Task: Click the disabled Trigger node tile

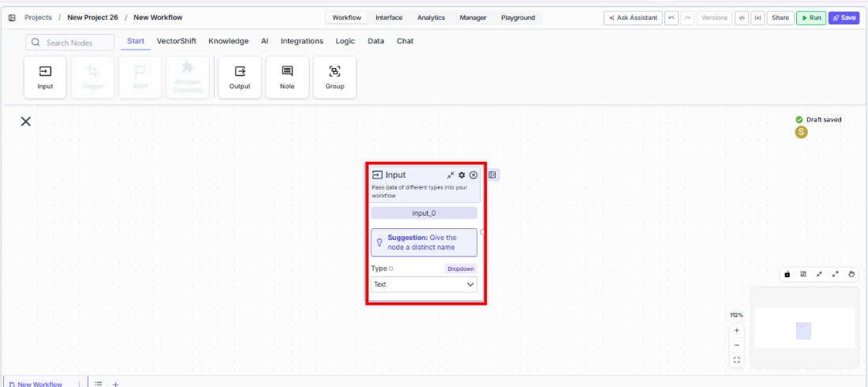Action: point(93,77)
